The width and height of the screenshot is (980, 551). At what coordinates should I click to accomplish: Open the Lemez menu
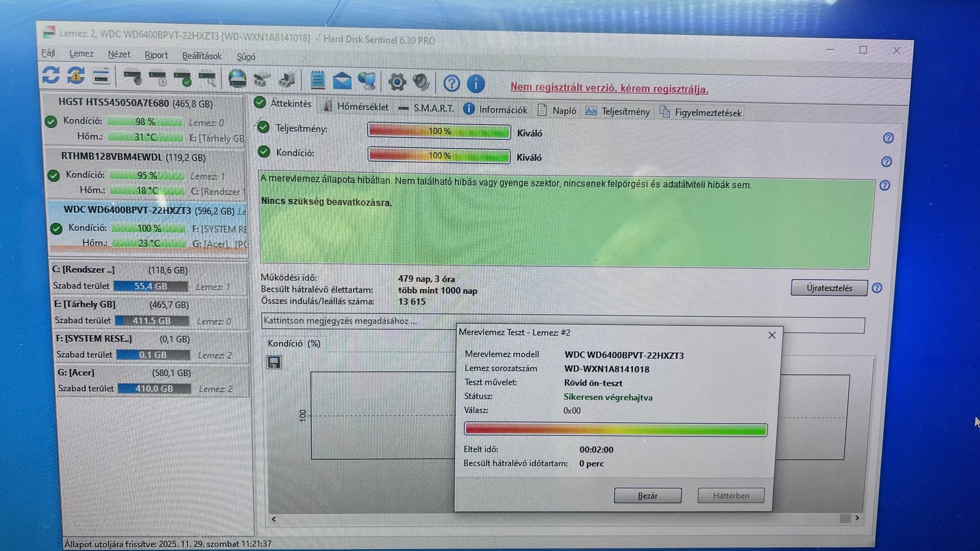81,54
